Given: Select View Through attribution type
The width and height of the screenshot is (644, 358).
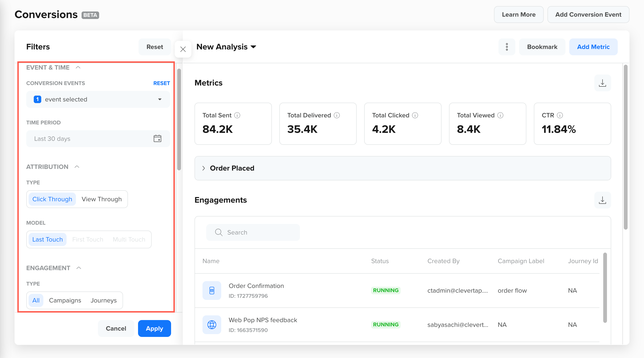Looking at the screenshot, I should coord(101,199).
